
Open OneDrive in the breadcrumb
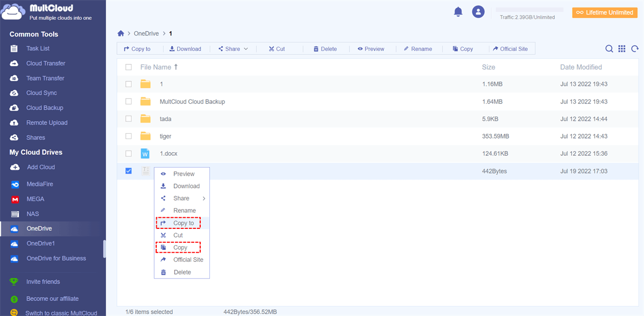(x=146, y=33)
